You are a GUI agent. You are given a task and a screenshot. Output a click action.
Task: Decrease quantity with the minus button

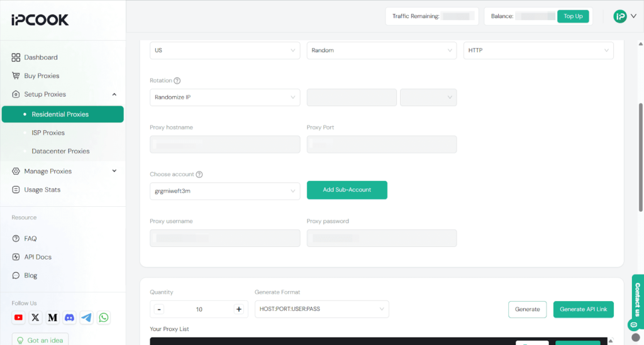tap(159, 309)
